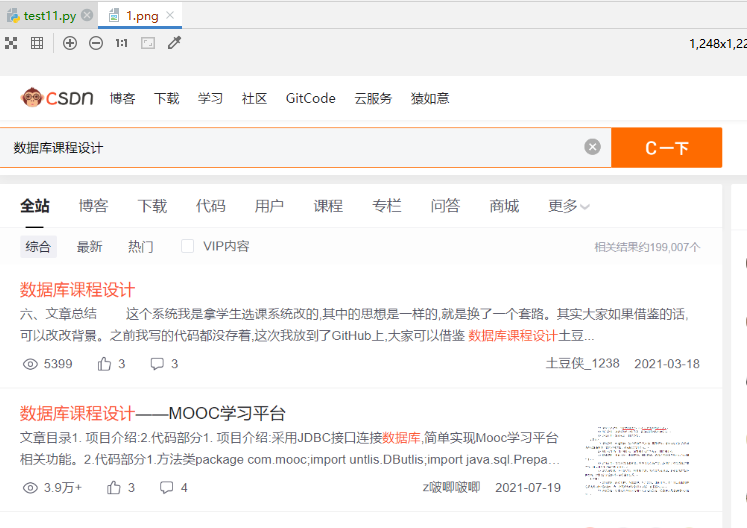
Task: Open 下载 in the CSDN top navigation
Action: 166,98
